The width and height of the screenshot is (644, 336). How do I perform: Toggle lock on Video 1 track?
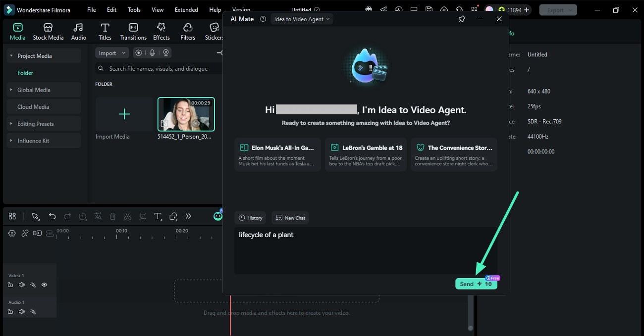10,285
